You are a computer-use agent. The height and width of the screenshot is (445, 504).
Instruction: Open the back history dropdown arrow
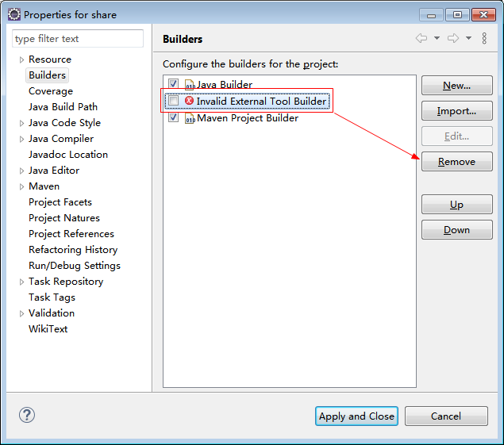click(437, 38)
